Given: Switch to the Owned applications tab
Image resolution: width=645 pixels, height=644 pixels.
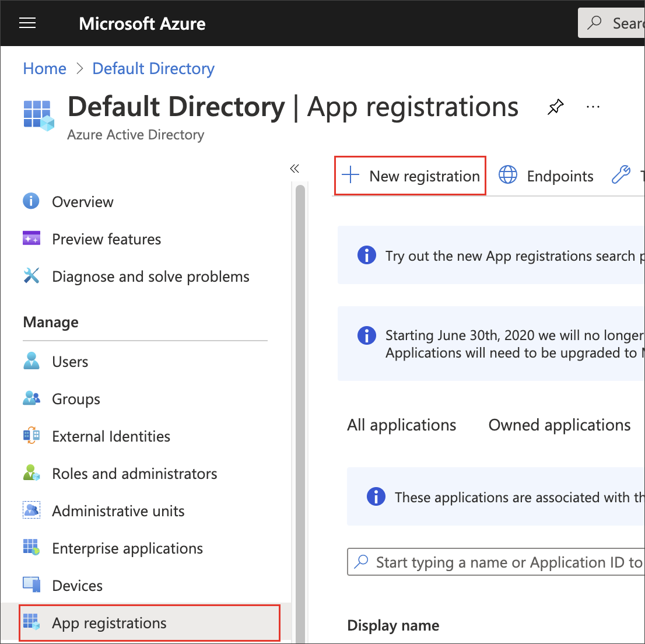Looking at the screenshot, I should (x=559, y=425).
